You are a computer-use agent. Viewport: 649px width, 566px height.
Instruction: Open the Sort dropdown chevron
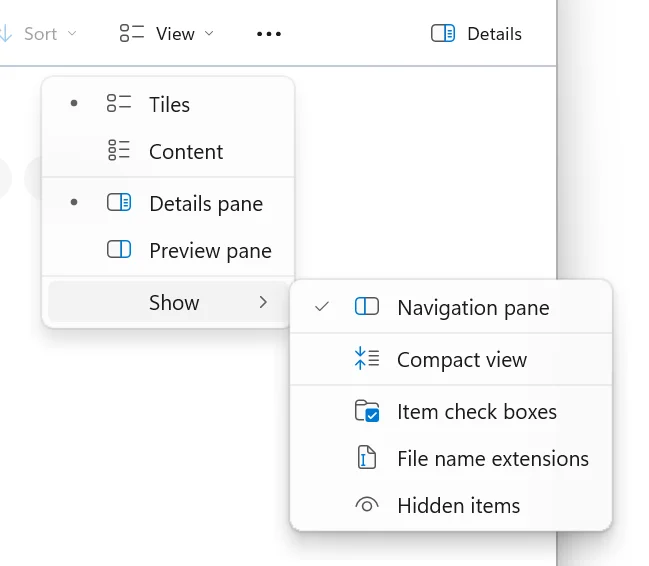click(72, 34)
